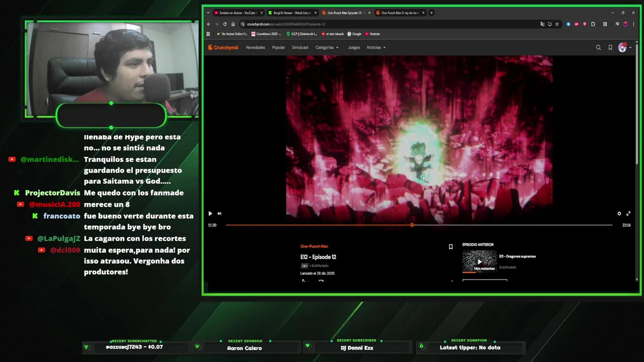This screenshot has height=362, width=644.
Task: Go forward in browser history
Action: (217, 24)
